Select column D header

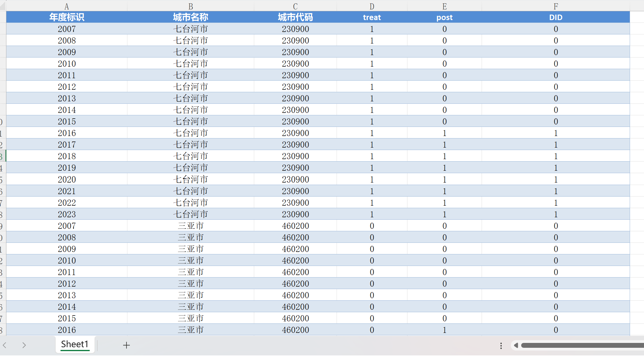click(x=372, y=6)
